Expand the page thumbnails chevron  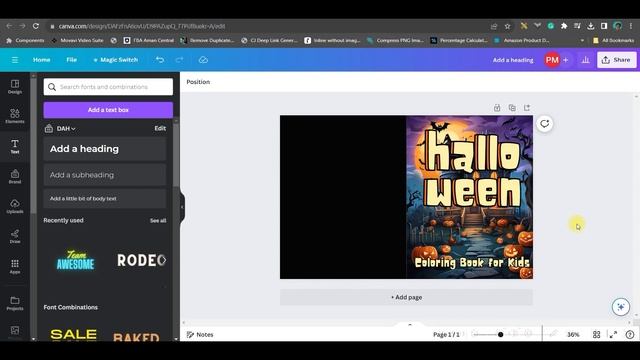point(410,324)
